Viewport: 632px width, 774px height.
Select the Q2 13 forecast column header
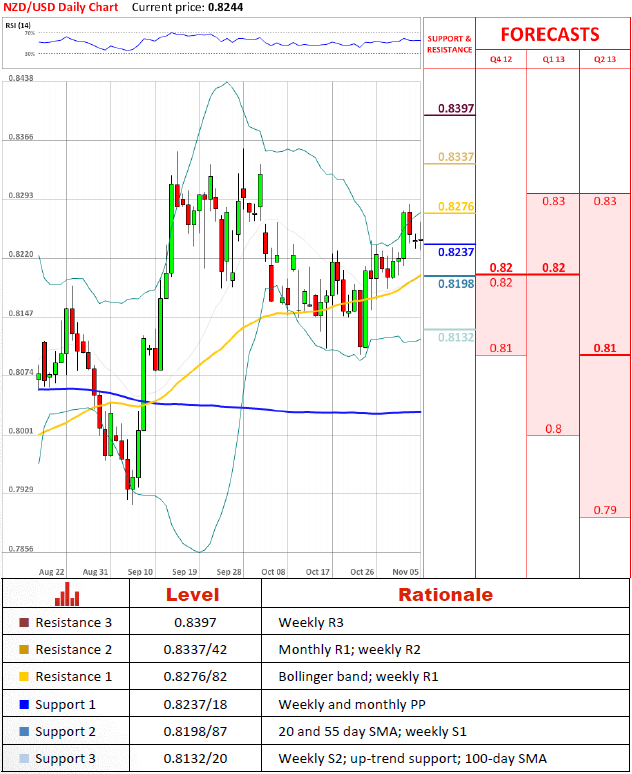point(605,59)
